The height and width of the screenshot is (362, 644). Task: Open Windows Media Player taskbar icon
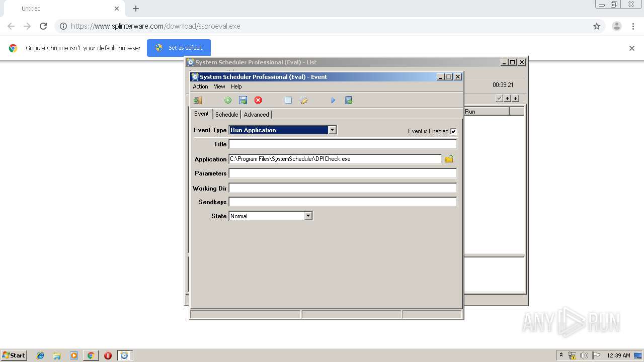click(74, 355)
